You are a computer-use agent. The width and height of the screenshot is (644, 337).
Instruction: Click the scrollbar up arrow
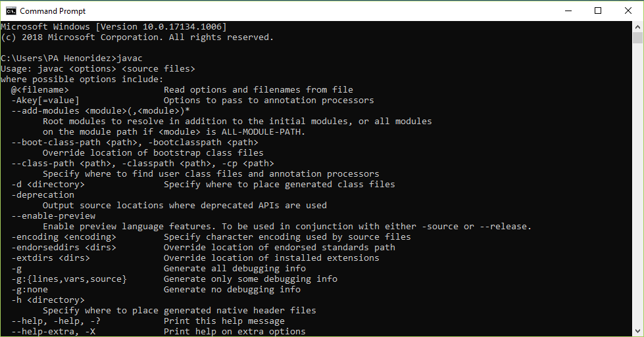pyautogui.click(x=637, y=27)
